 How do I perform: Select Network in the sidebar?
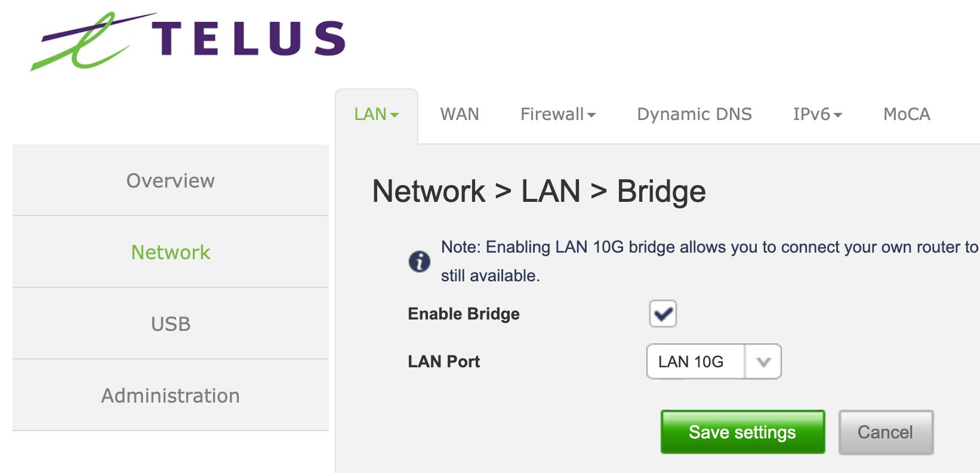pyautogui.click(x=170, y=252)
